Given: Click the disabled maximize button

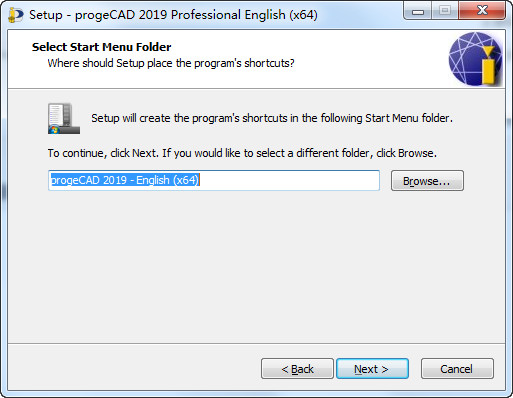Looking at the screenshot, I should (x=445, y=11).
